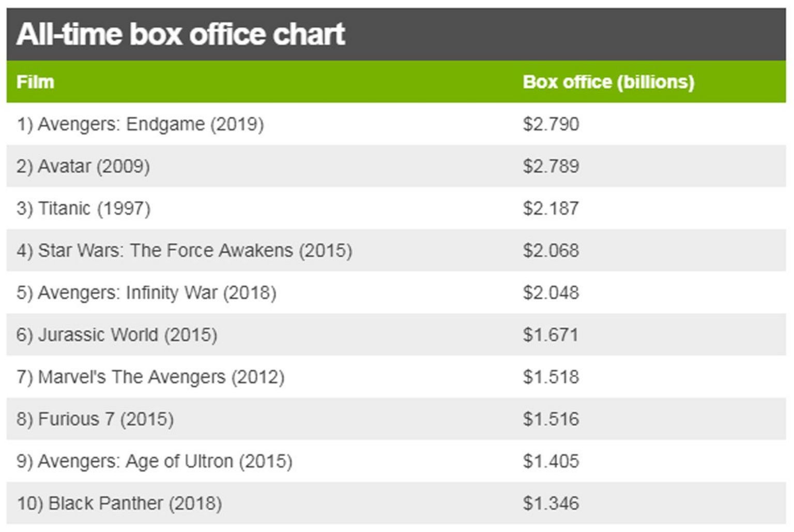The image size is (794, 532).
Task: Click the $2.068 box office value
Action: click(x=551, y=251)
